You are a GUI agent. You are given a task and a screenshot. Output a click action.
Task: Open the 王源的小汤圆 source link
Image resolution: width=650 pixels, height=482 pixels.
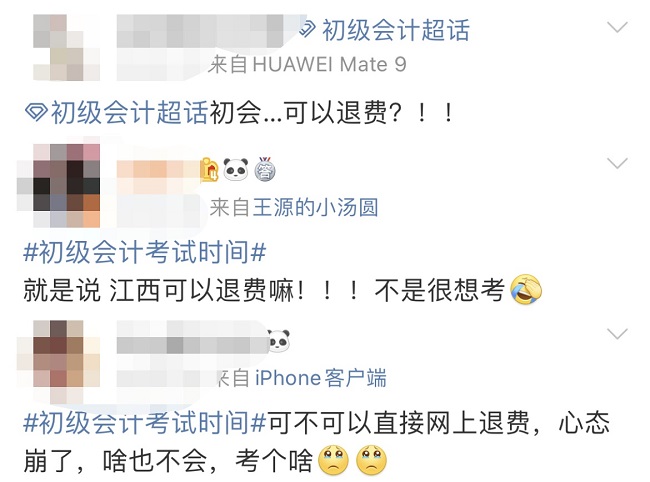pyautogui.click(x=315, y=207)
